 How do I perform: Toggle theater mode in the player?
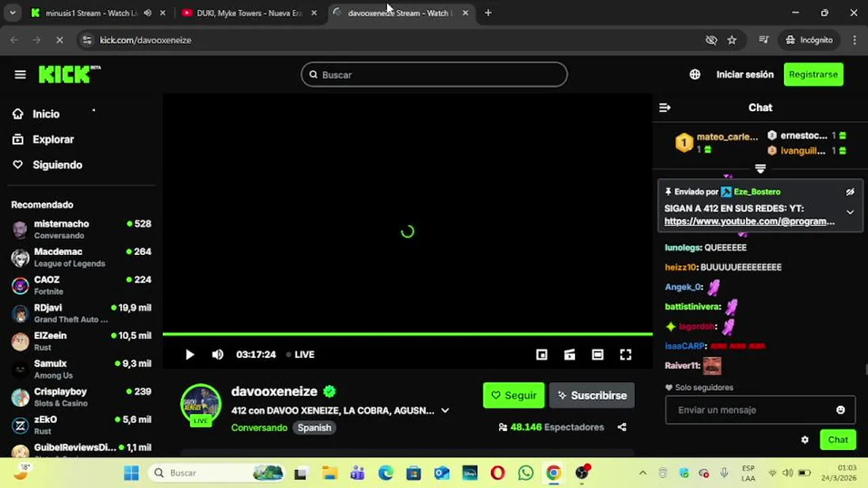[x=597, y=354]
